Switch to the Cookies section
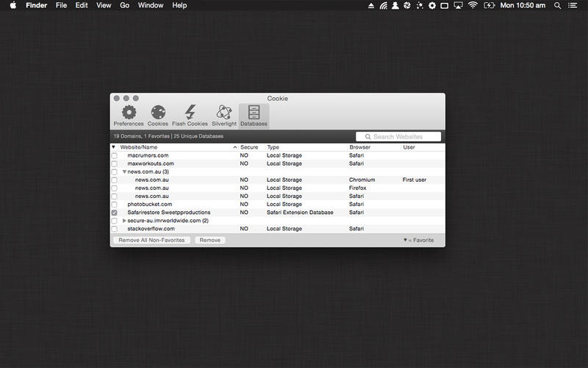This screenshot has width=588, height=368. (x=158, y=116)
